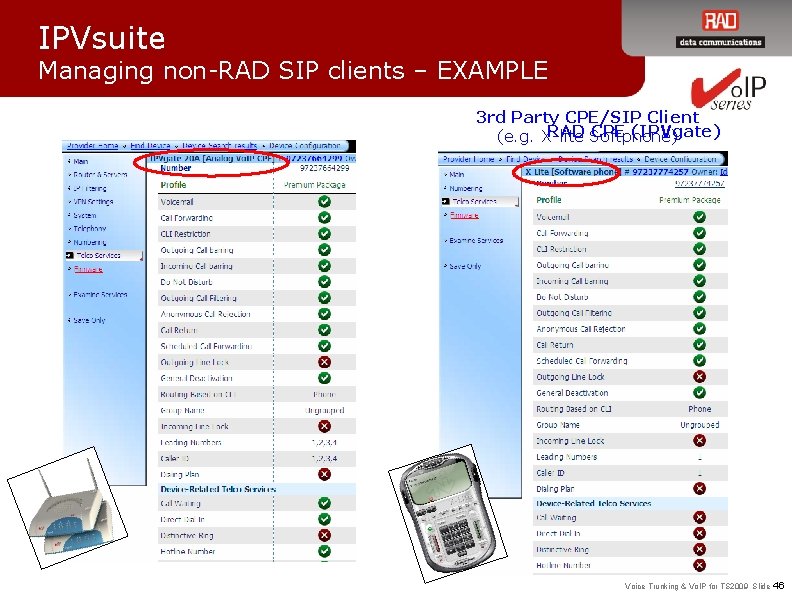Click the X-Lite softphone image
The height and width of the screenshot is (594, 792).
coord(448,514)
